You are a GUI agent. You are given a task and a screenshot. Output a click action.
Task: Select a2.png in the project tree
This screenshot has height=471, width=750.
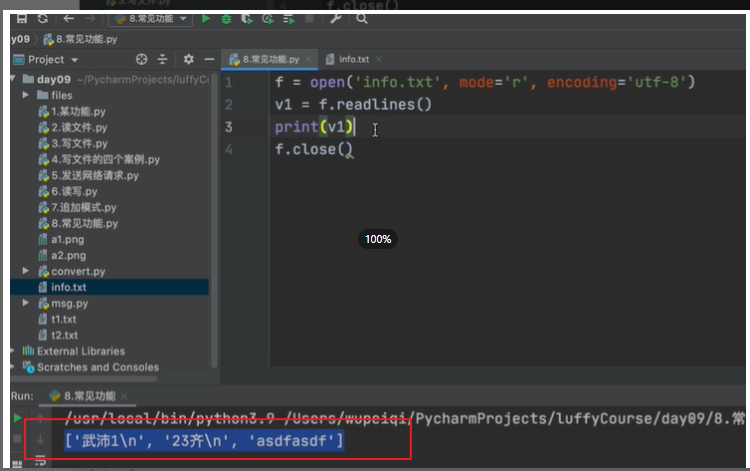(68, 255)
